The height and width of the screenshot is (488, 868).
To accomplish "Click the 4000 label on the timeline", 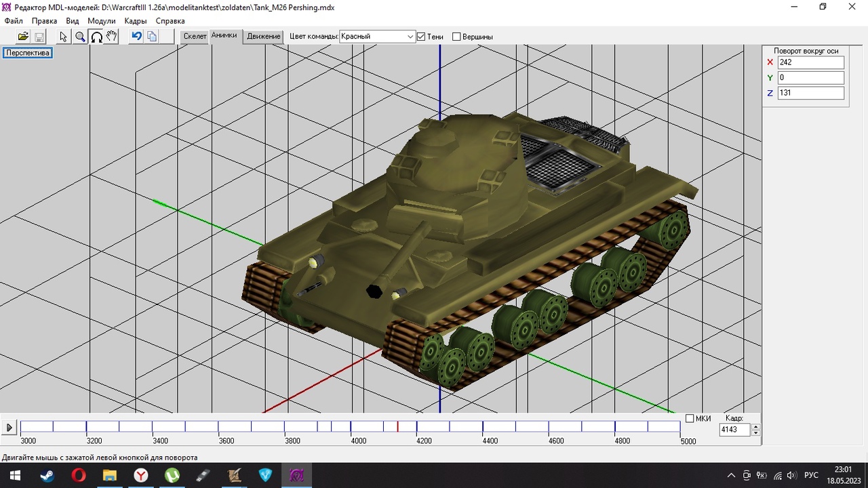I will pyautogui.click(x=358, y=441).
